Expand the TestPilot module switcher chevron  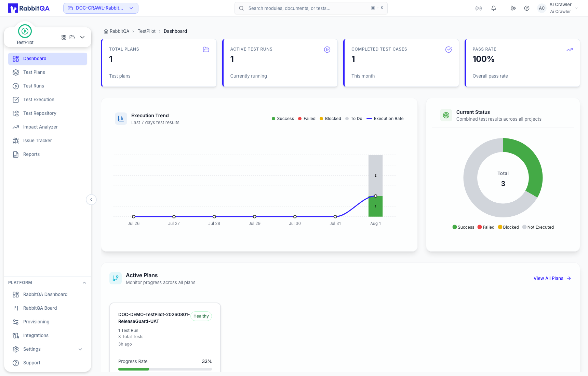click(82, 37)
